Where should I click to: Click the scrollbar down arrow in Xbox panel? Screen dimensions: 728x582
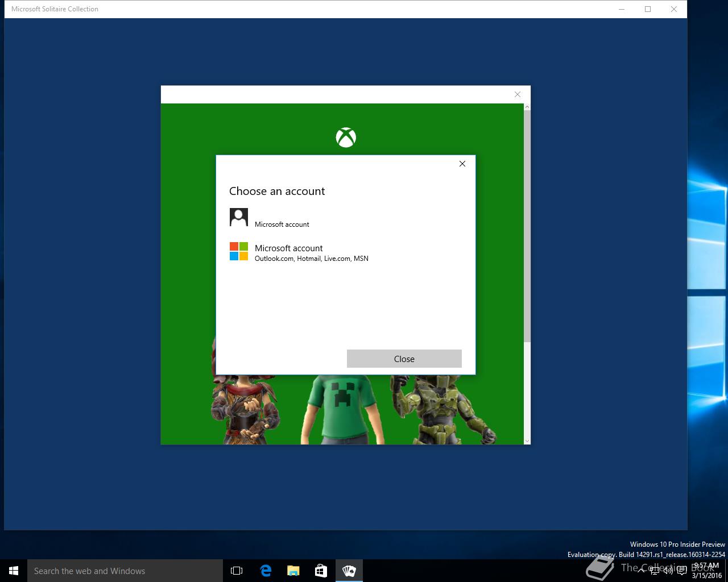tap(527, 440)
